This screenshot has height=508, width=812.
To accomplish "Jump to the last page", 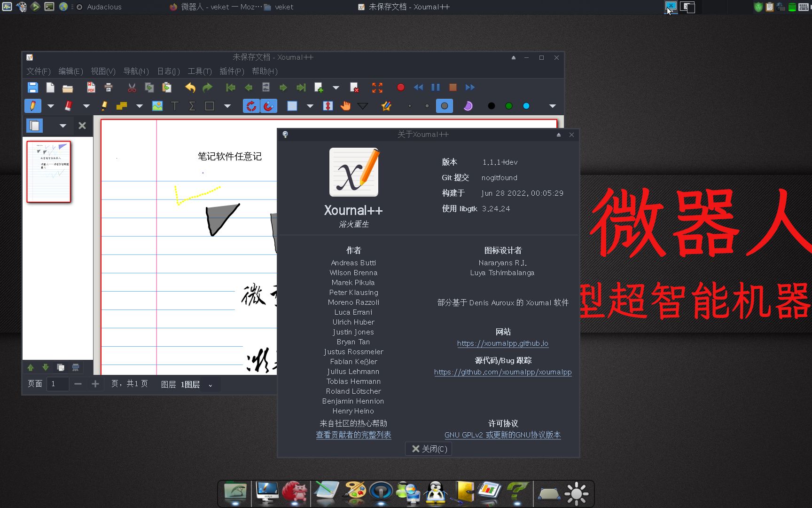I will coord(301,87).
